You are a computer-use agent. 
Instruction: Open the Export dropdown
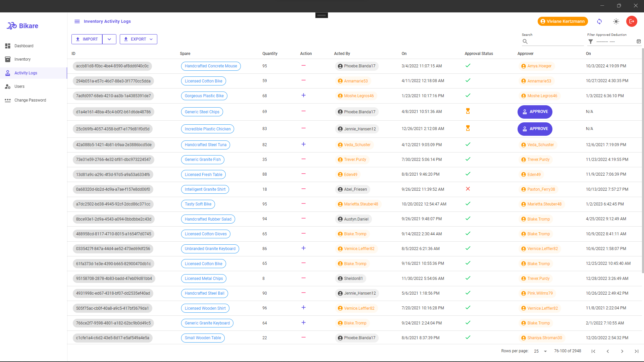pos(139,39)
